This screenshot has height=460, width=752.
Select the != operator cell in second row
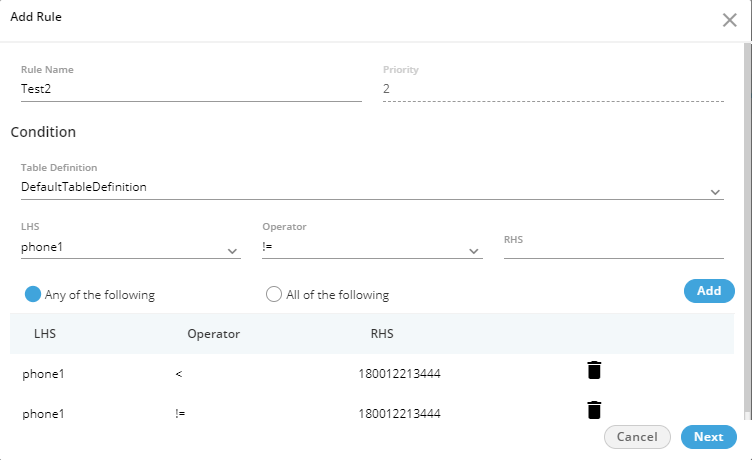[180, 413]
